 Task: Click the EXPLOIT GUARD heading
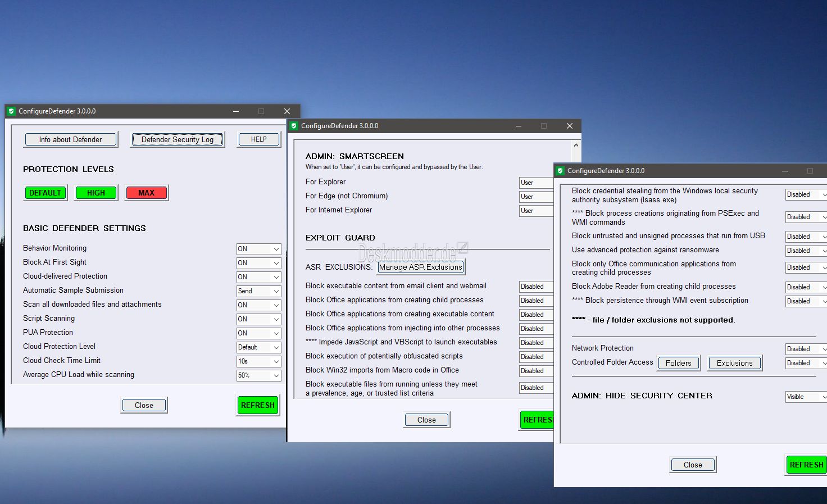(x=340, y=238)
